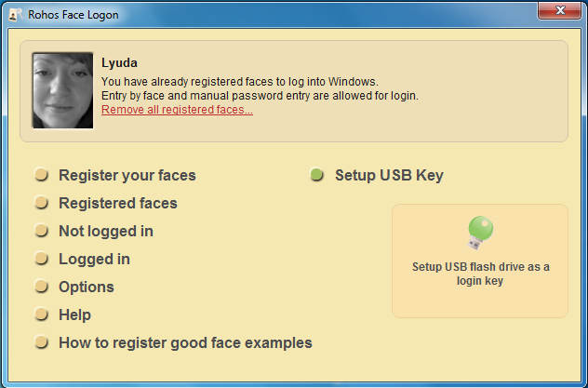588x388 pixels.
Task: Click Remove all registered faces link
Action: (x=177, y=110)
